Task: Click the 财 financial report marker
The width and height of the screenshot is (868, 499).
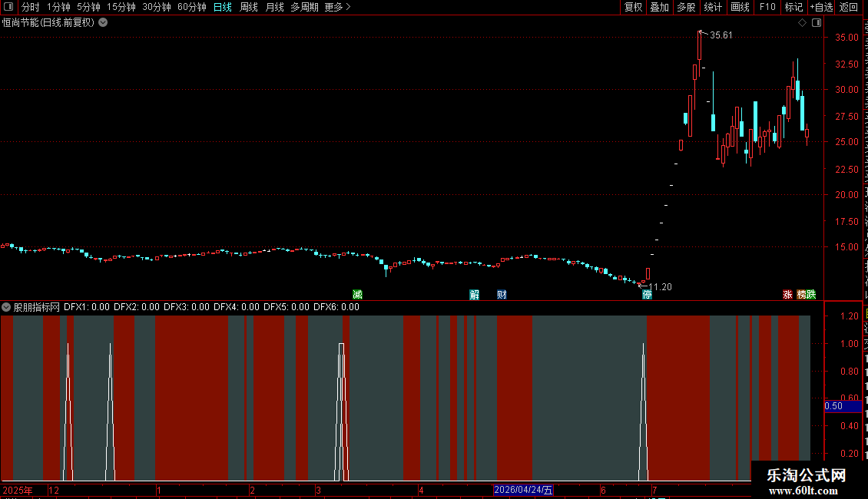Action: coord(502,294)
